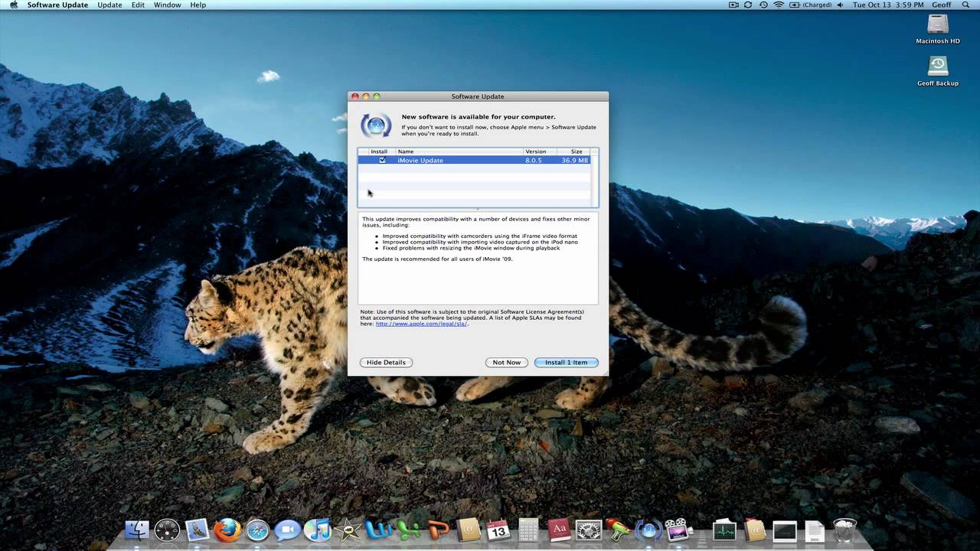The width and height of the screenshot is (980, 551).
Task: Open the Software Update application menu
Action: coord(57,5)
